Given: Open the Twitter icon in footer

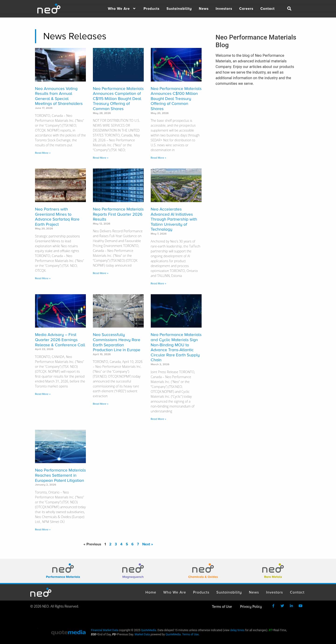Looking at the screenshot, I should pos(282,606).
